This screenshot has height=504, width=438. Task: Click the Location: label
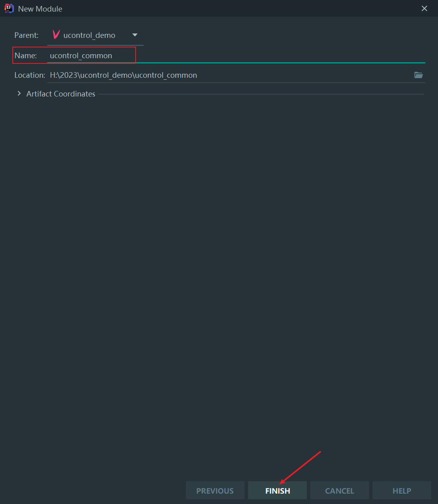[30, 75]
